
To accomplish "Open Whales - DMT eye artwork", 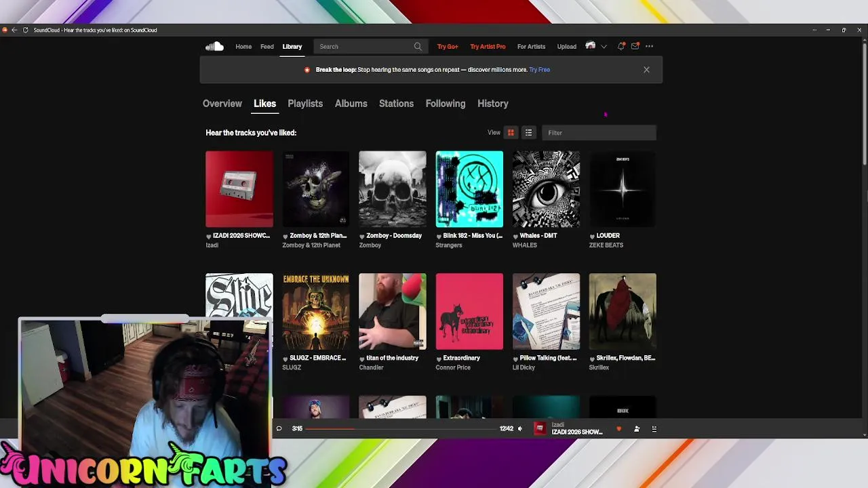I will [546, 189].
